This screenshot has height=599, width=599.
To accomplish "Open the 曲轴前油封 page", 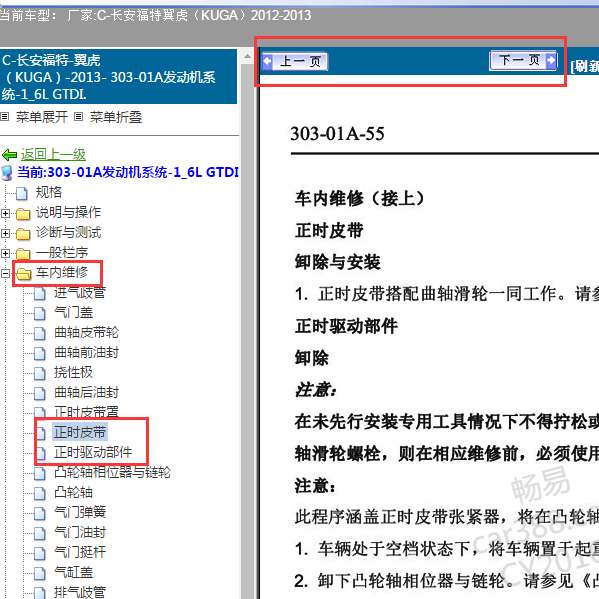I will [86, 352].
